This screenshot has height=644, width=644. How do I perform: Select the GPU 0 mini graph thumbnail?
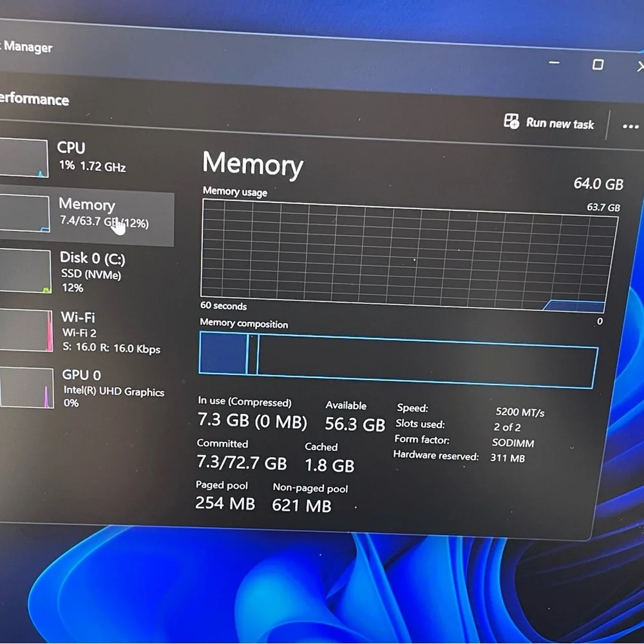tap(26, 388)
